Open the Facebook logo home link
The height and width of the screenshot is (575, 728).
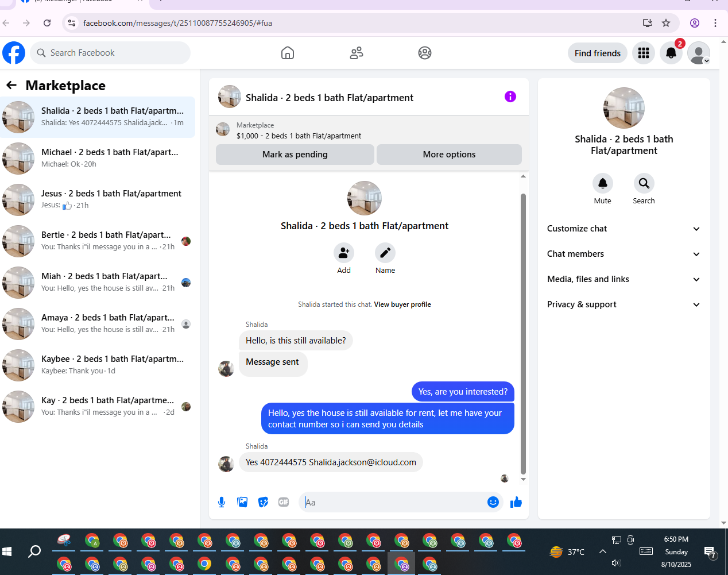click(14, 53)
